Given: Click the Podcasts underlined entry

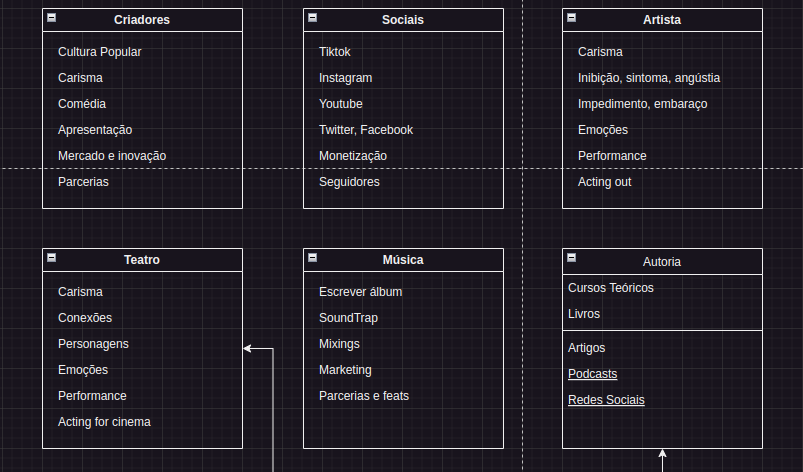Looking at the screenshot, I should pyautogui.click(x=592, y=374).
